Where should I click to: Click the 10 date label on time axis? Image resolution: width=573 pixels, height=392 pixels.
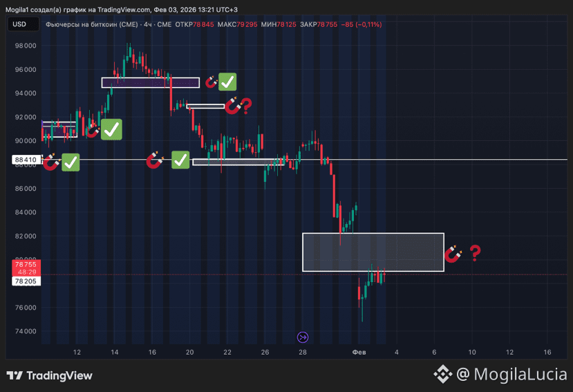point(472,352)
